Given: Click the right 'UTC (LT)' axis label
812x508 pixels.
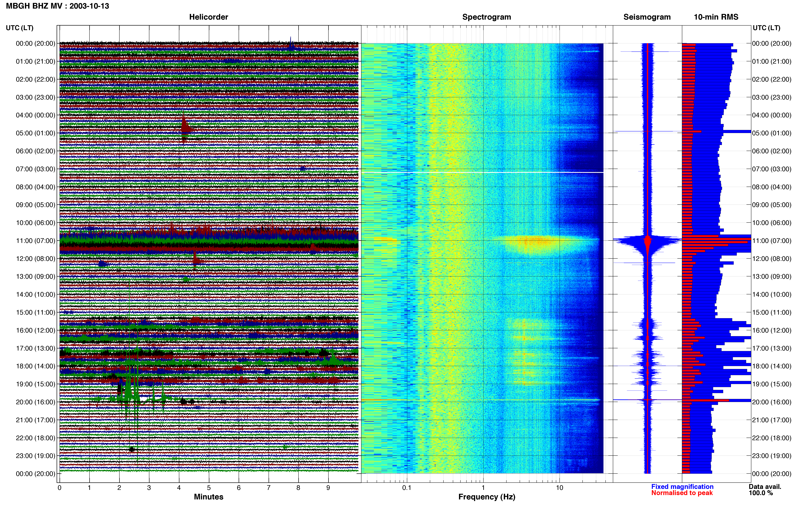Looking at the screenshot, I should [x=767, y=28].
